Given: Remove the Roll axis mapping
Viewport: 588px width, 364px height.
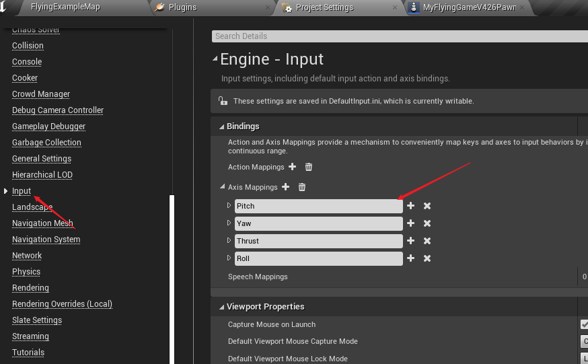Looking at the screenshot, I should pyautogui.click(x=427, y=258).
